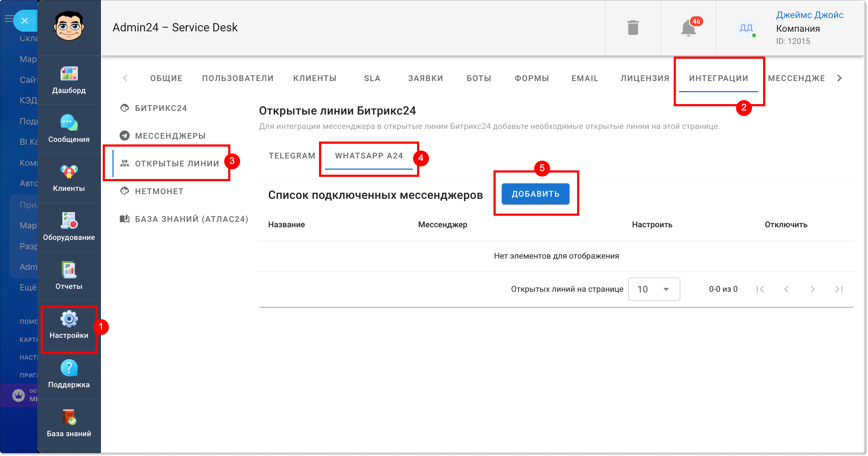Screen dimensions: 868x456
Task: Select the Интеграции tab
Action: click(x=718, y=78)
